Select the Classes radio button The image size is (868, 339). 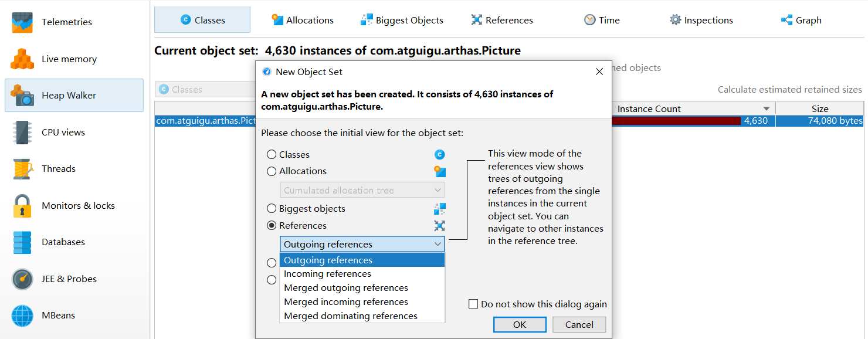272,155
